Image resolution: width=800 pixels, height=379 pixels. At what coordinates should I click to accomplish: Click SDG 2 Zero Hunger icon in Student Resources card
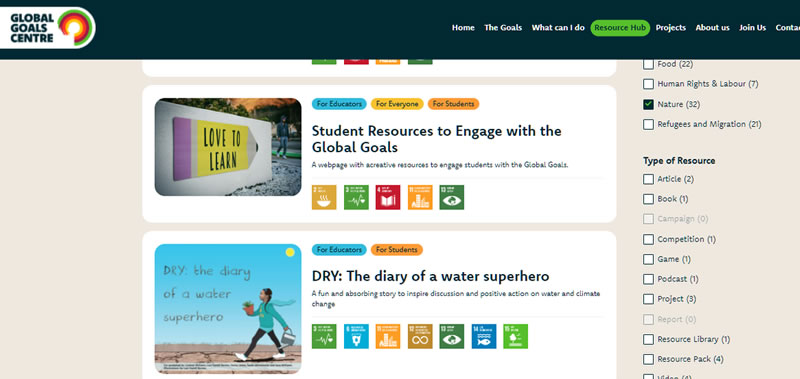(324, 197)
